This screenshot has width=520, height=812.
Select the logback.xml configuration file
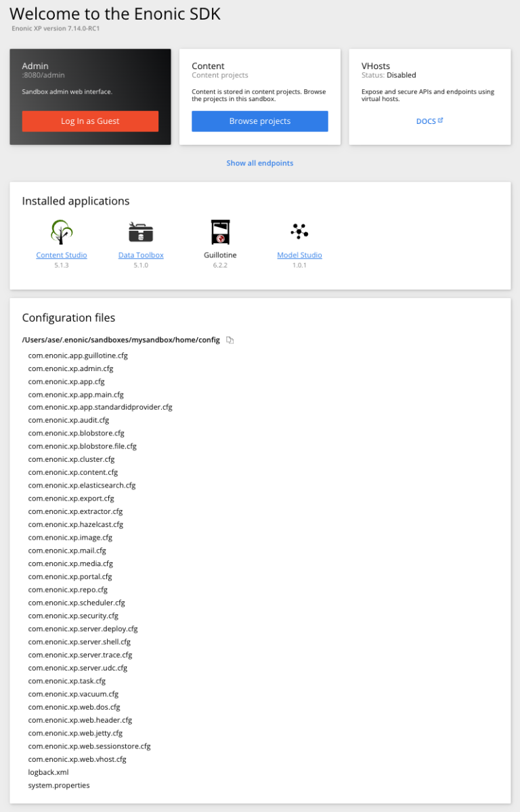(48, 772)
